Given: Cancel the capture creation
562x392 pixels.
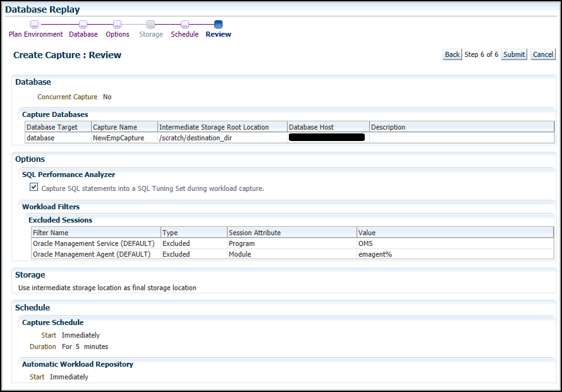Looking at the screenshot, I should click(542, 54).
